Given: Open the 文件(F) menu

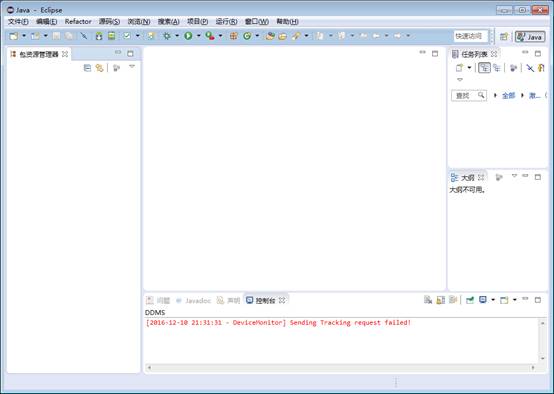Looking at the screenshot, I should 18,22.
